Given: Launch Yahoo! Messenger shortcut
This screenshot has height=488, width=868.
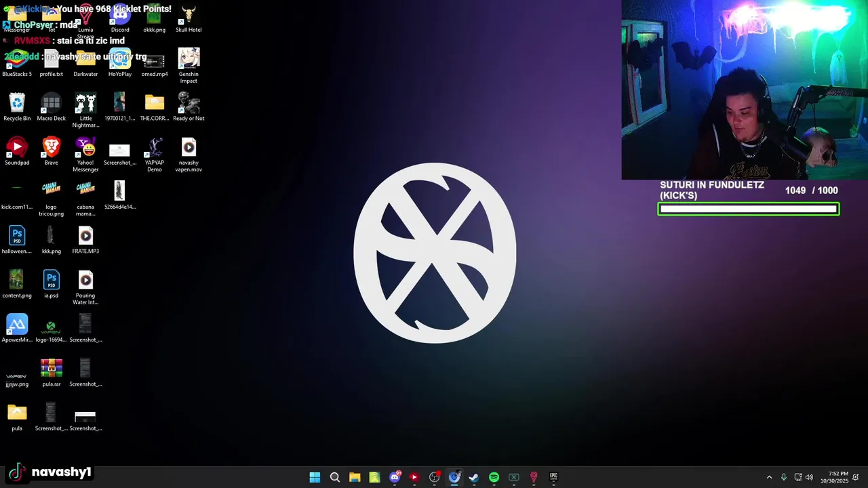Looking at the screenshot, I should [85, 155].
